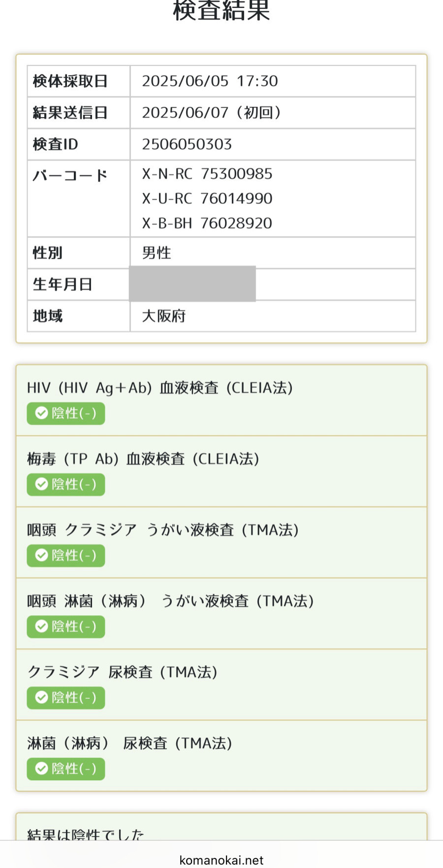This screenshot has width=443, height=868.
Task: Select the 検査ID value 2506050303
Action: [x=187, y=144]
